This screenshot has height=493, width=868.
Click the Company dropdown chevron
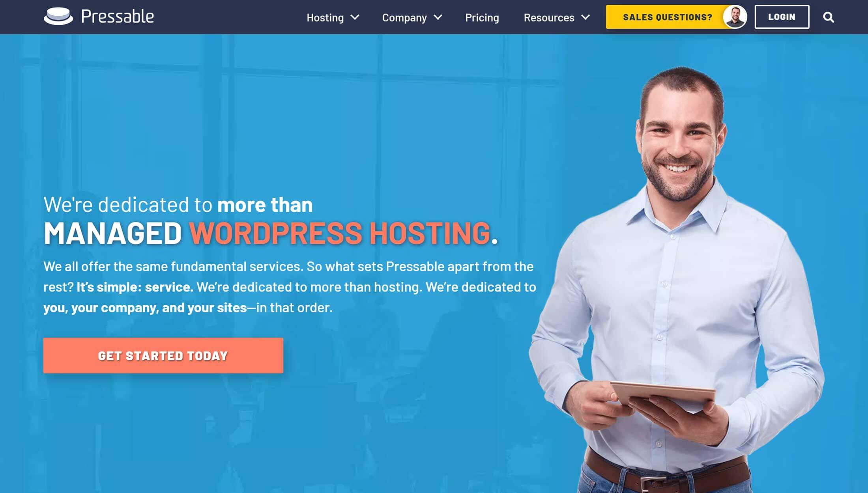439,17
